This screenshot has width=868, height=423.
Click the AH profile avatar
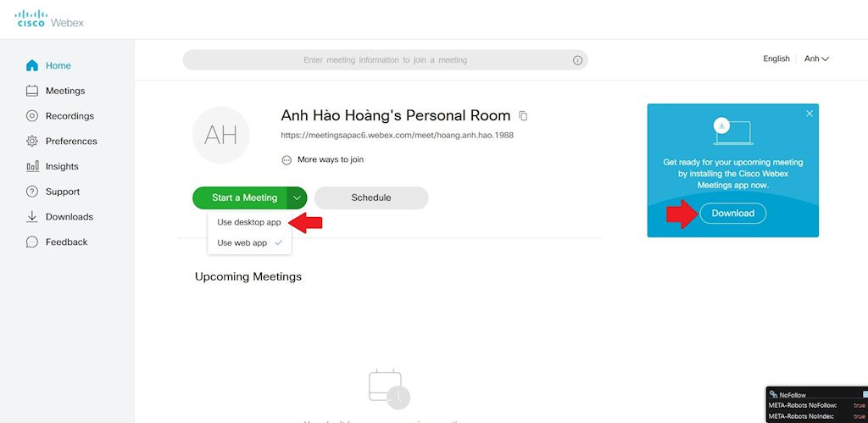click(x=221, y=135)
